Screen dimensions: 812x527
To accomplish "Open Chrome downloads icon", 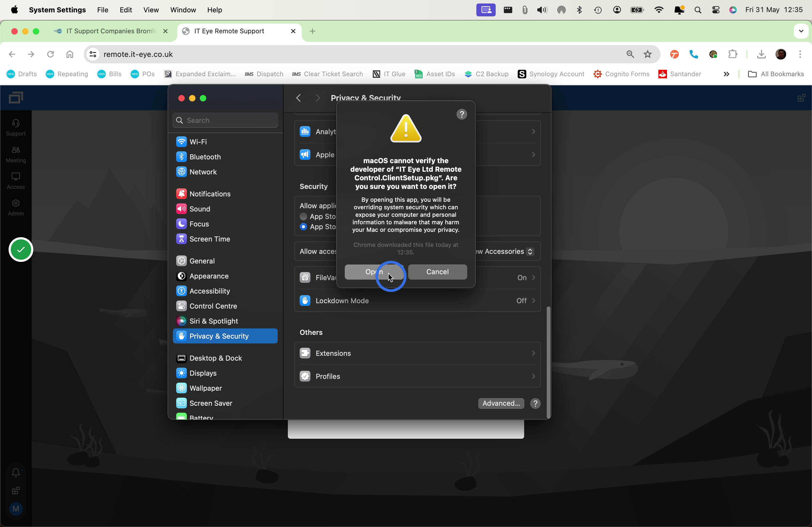I will click(761, 54).
